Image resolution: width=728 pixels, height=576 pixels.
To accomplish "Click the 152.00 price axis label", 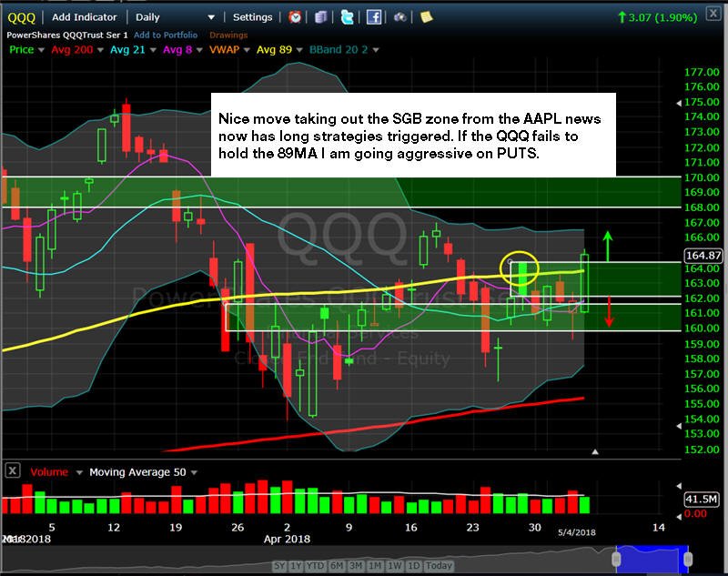I will click(702, 450).
